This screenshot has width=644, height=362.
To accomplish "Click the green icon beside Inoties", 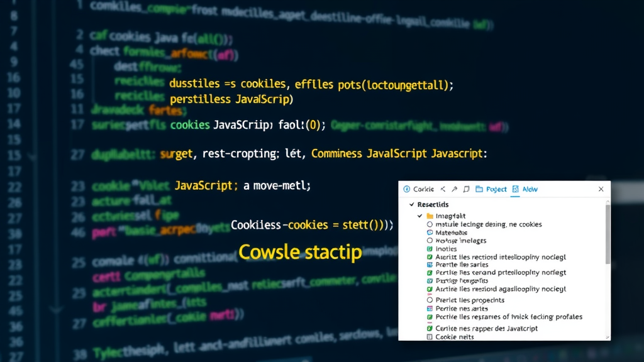I will pyautogui.click(x=429, y=248).
